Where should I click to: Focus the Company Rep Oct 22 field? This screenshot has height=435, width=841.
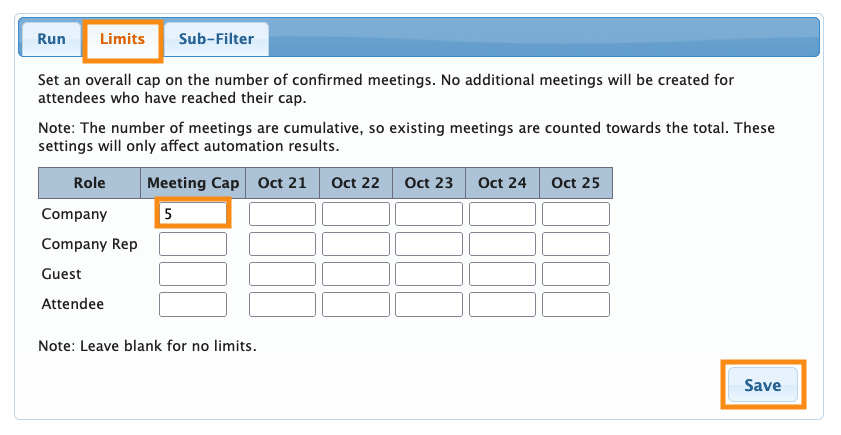[355, 244]
